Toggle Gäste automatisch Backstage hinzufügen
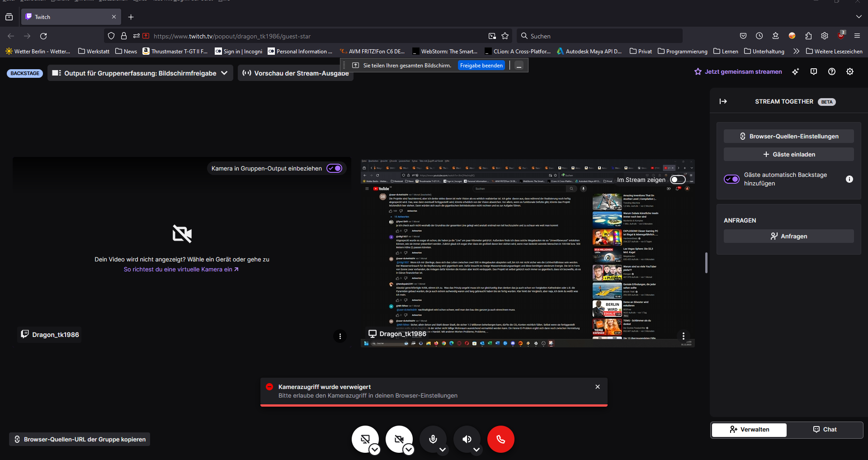The image size is (868, 460). pos(731,179)
